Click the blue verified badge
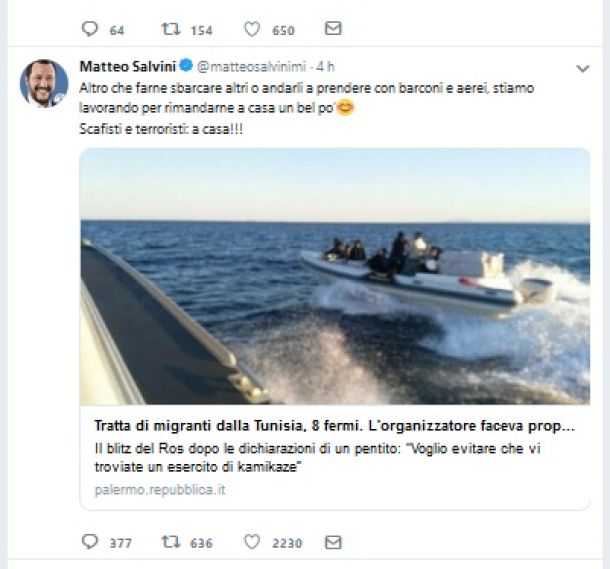Screen dimensions: 610x569 pyautogui.click(x=185, y=67)
